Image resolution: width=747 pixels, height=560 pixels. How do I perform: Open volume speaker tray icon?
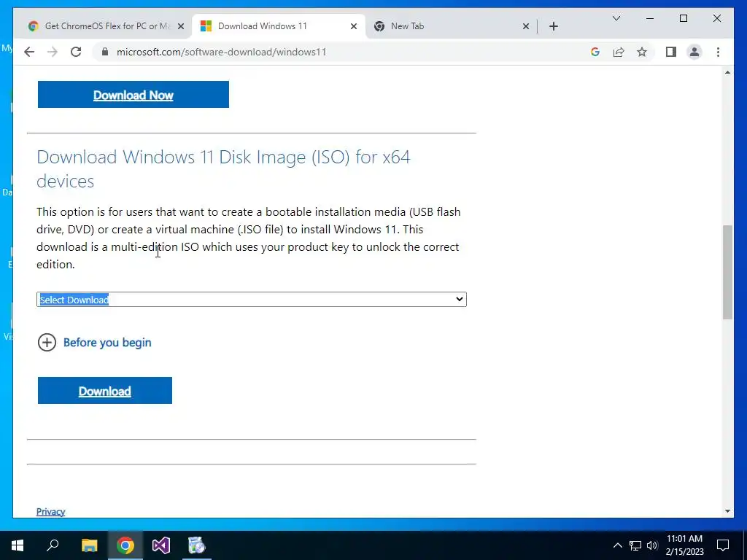pyautogui.click(x=652, y=545)
